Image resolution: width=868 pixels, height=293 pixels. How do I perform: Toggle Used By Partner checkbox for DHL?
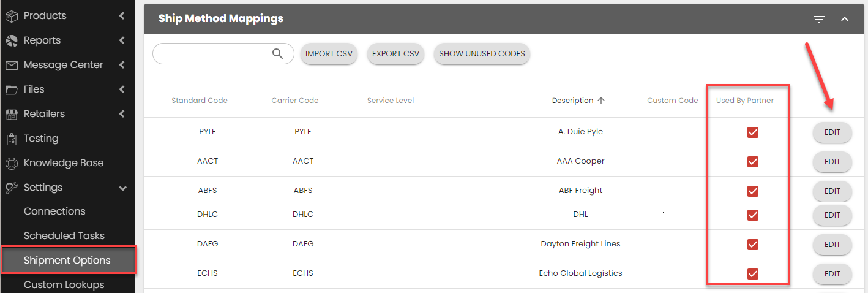(x=753, y=215)
